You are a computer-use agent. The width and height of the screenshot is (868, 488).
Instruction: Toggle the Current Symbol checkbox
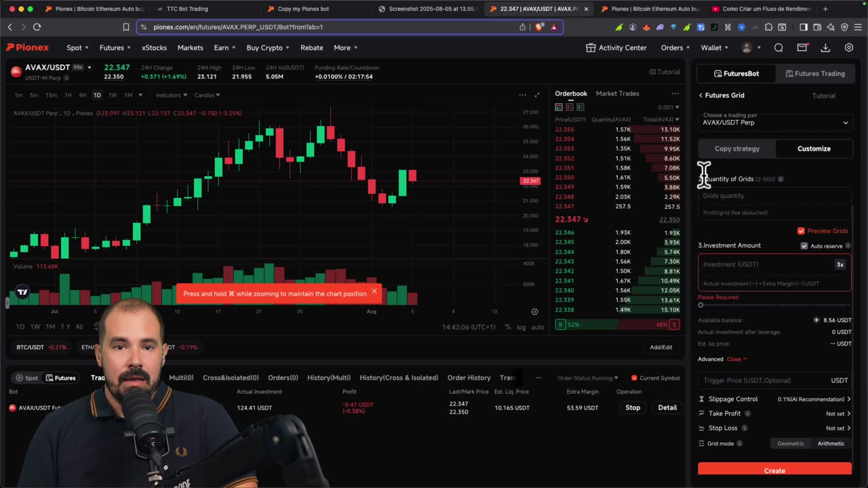coord(634,378)
